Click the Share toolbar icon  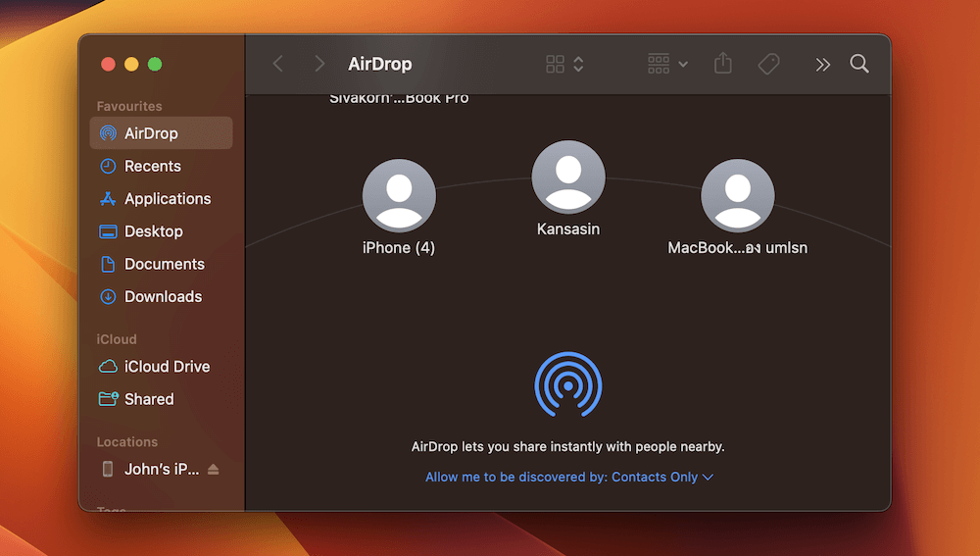[x=723, y=63]
